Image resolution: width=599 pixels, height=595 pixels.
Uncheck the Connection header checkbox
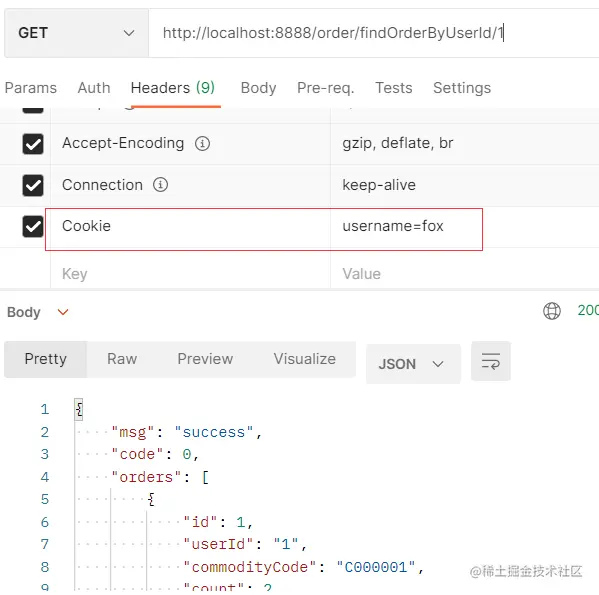click(33, 185)
